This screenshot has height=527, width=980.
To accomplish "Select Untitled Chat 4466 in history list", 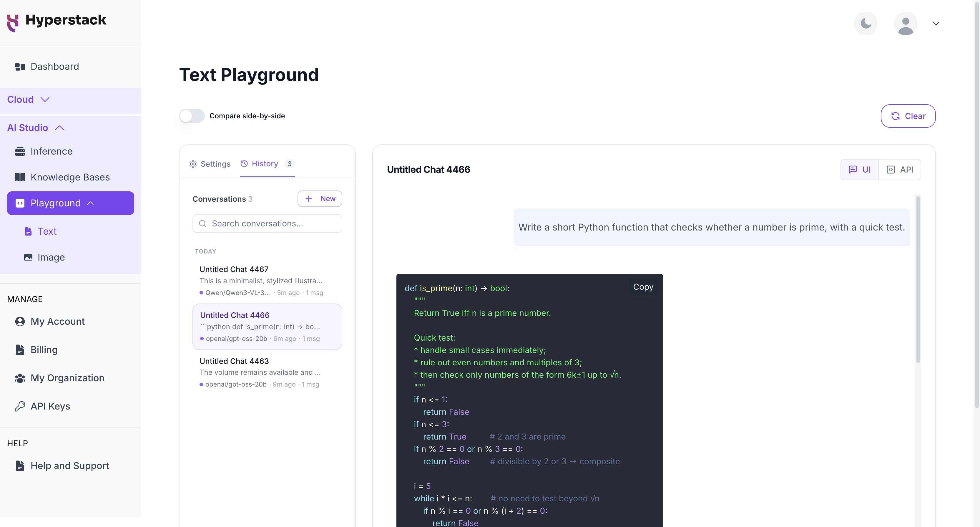I will click(x=267, y=327).
